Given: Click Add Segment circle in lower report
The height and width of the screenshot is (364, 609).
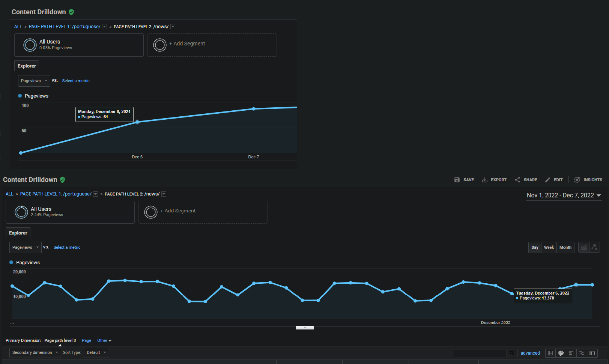Looking at the screenshot, I should pos(151,212).
